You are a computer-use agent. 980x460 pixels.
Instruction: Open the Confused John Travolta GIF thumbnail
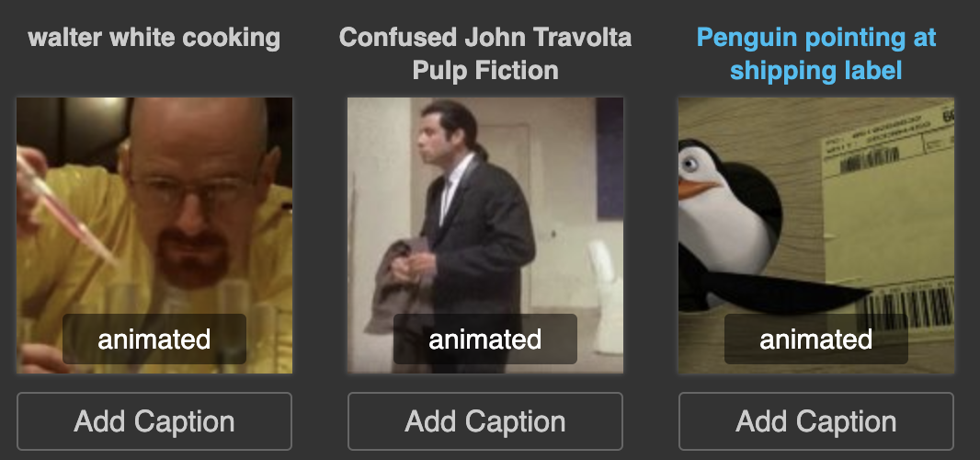point(485,236)
